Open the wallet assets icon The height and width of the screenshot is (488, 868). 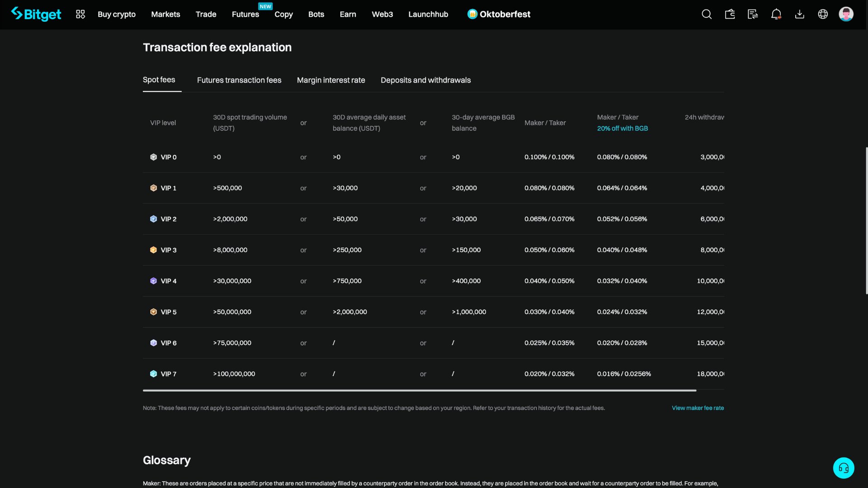coord(730,14)
